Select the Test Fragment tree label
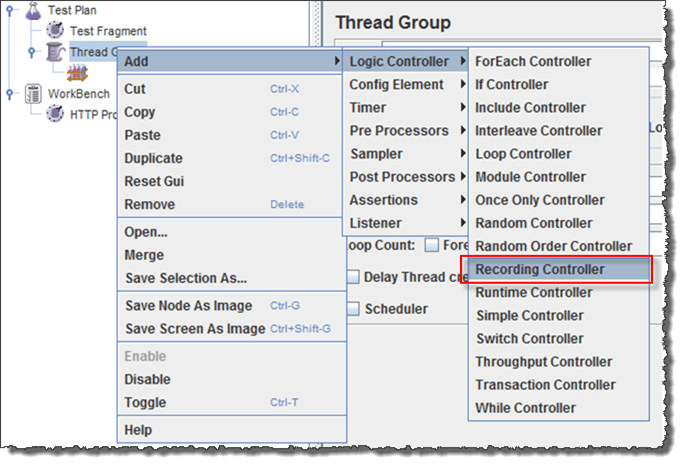685x465 pixels. point(108,31)
